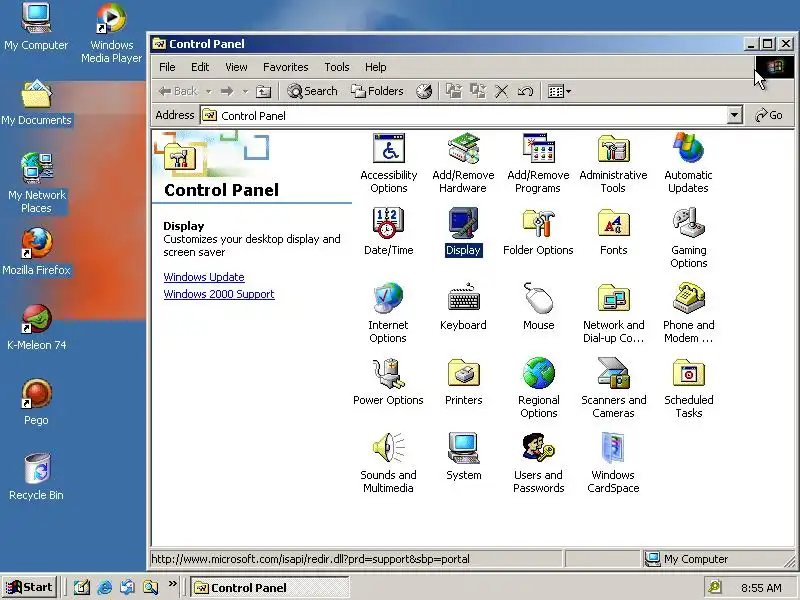The height and width of the screenshot is (600, 800).
Task: Open the Fonts folder icon
Action: click(613, 232)
